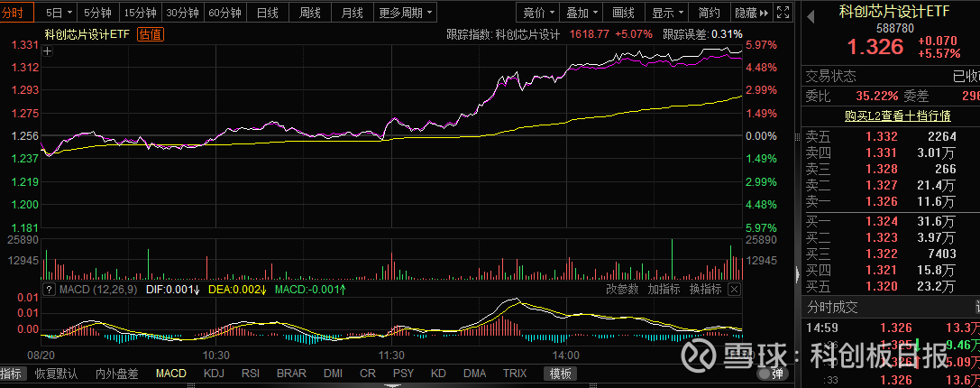This screenshot has height=388, width=980.
Task: Select the TRIX indicator tab
Action: (516, 374)
